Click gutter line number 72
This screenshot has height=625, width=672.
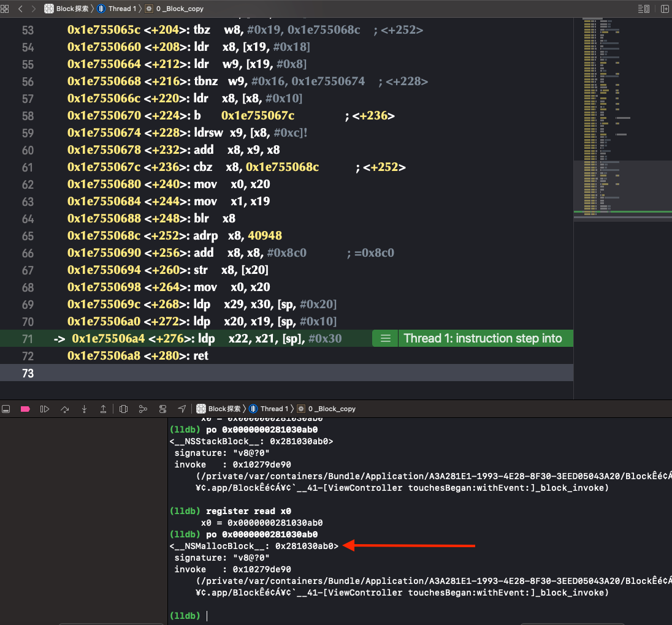point(28,356)
